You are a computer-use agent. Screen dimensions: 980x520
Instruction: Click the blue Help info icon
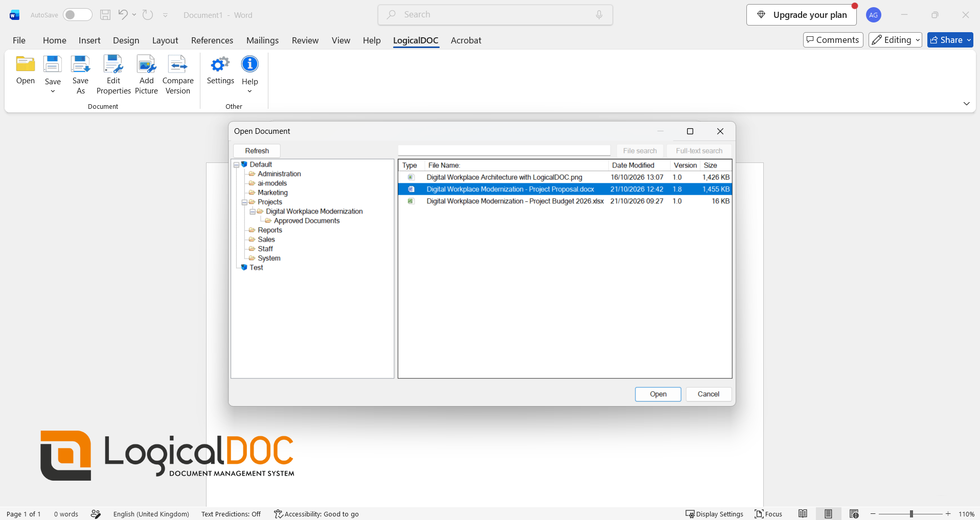tap(250, 64)
